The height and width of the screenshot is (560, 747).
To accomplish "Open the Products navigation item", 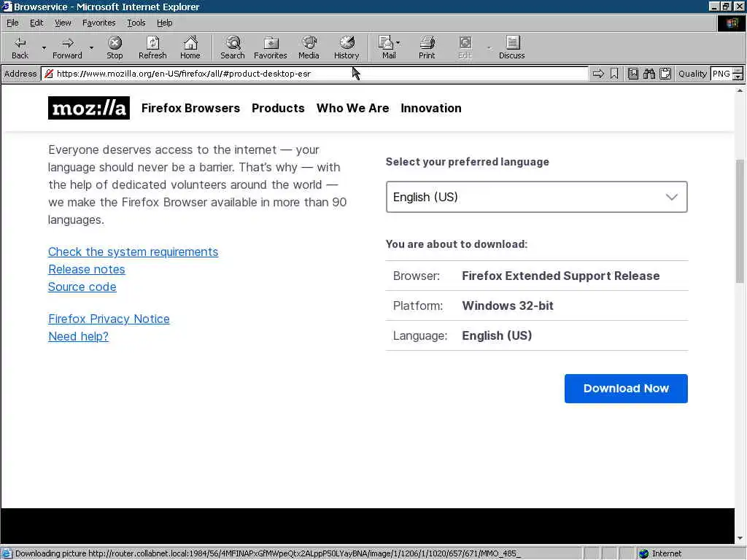I will [x=278, y=108].
